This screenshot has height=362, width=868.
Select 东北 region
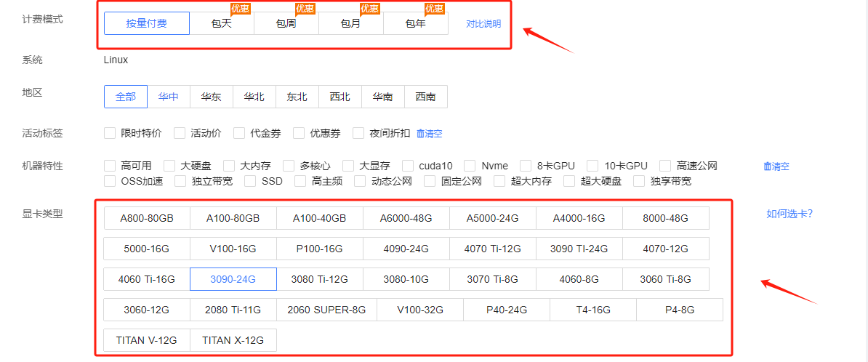tap(297, 97)
